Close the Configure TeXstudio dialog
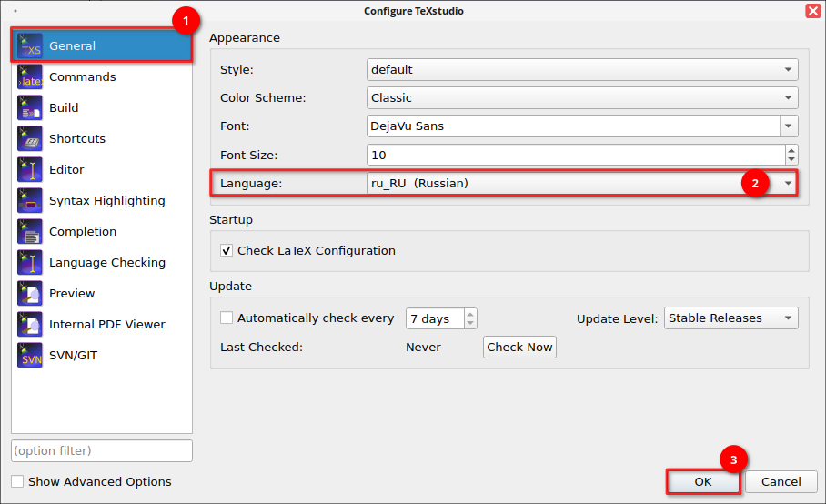 coord(813,11)
